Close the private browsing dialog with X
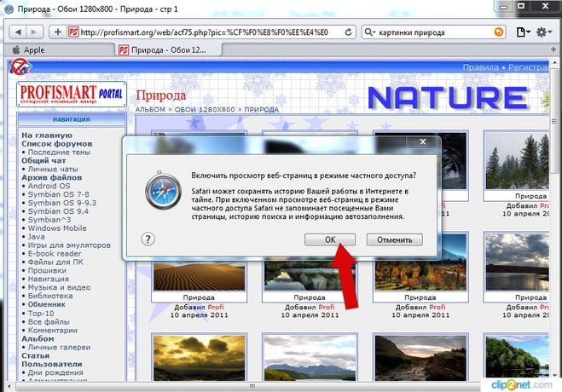This screenshot has width=562, height=392. pyautogui.click(x=423, y=141)
